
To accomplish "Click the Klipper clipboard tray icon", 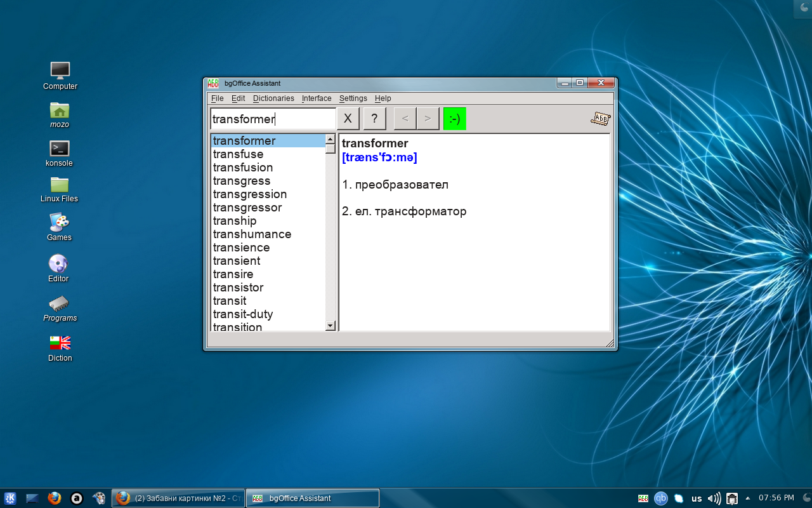I will click(679, 498).
